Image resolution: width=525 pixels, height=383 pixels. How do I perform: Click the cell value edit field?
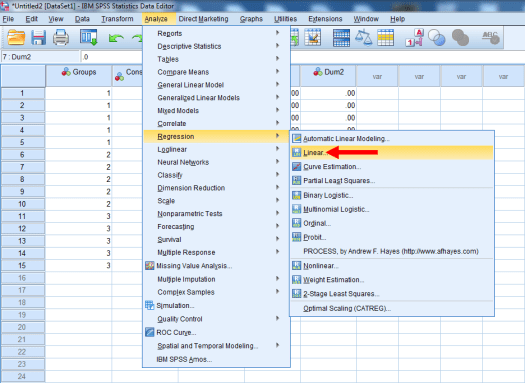[x=112, y=57]
